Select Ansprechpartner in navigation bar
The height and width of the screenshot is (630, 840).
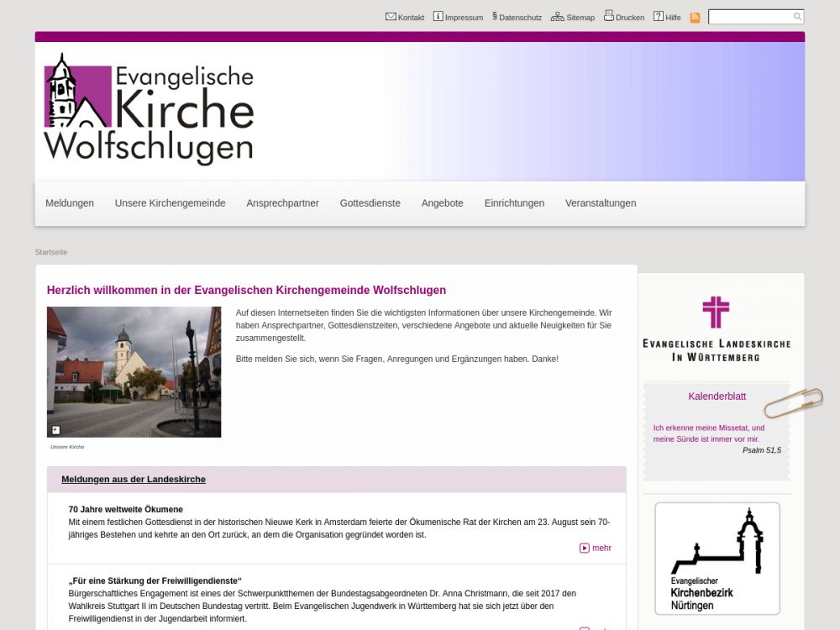click(282, 203)
